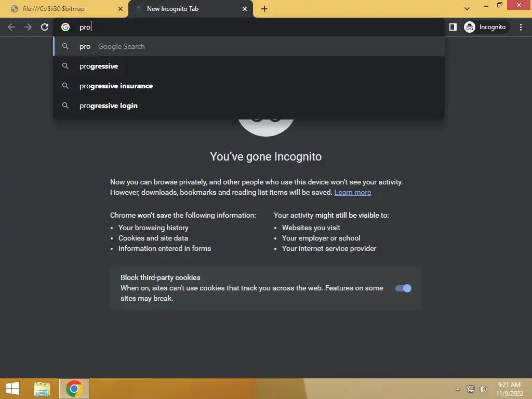Show hidden tray icons arrow

coord(458,389)
